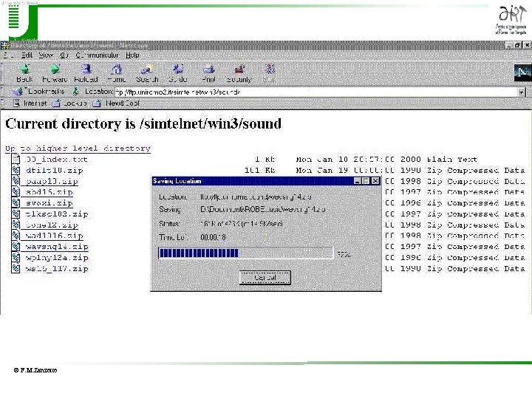Minimize the Saving Location dialog

(x=358, y=181)
